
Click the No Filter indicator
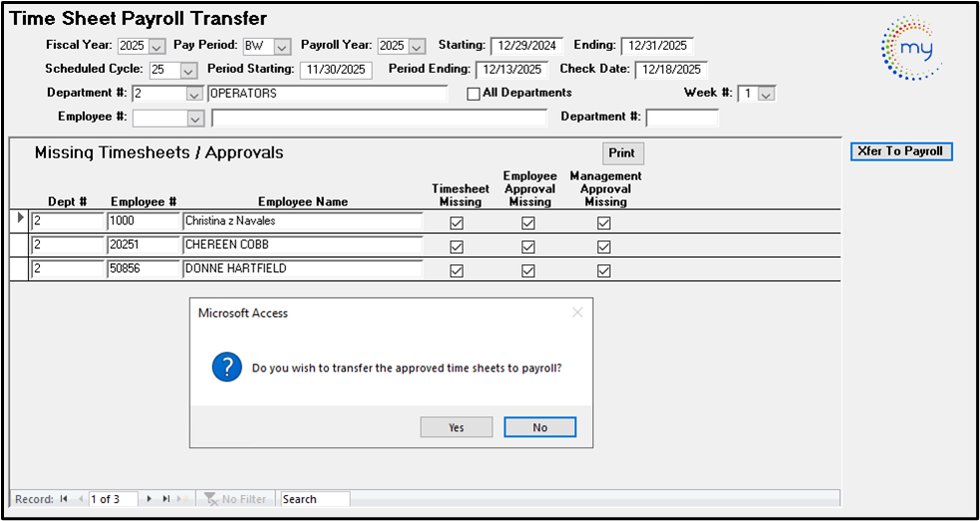point(235,499)
